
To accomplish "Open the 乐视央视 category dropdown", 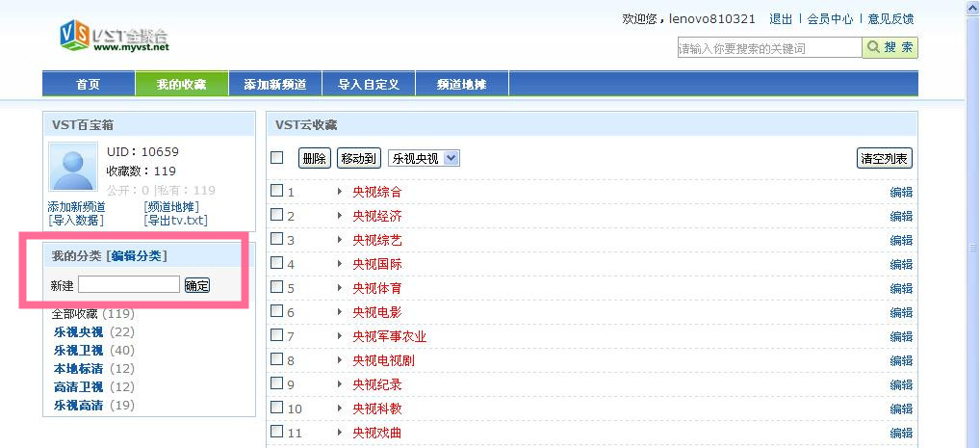I will (424, 158).
